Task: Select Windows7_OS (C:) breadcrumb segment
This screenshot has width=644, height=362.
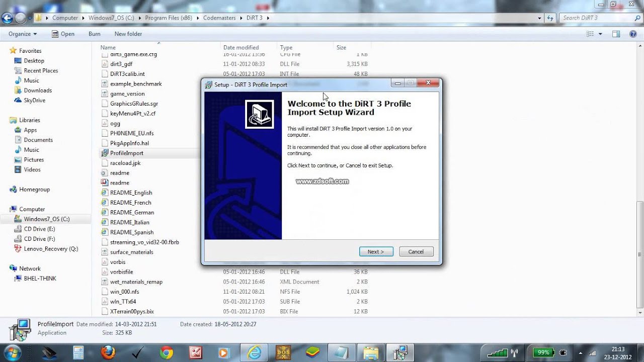Action: (112, 18)
